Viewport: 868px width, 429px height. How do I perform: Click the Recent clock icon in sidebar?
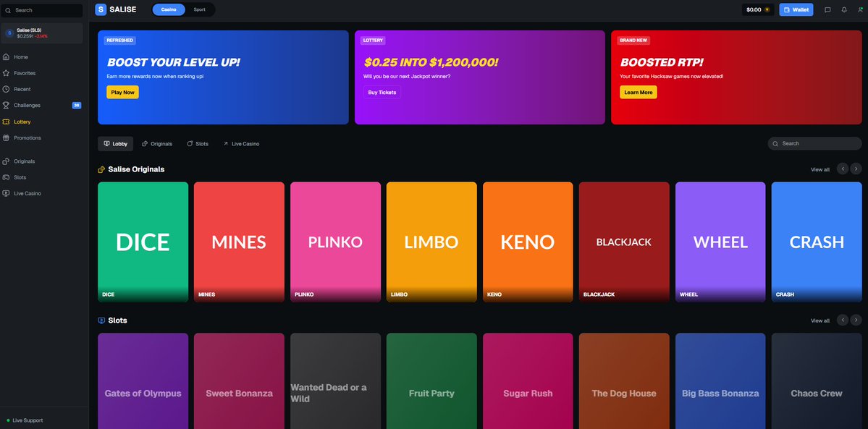click(x=6, y=89)
